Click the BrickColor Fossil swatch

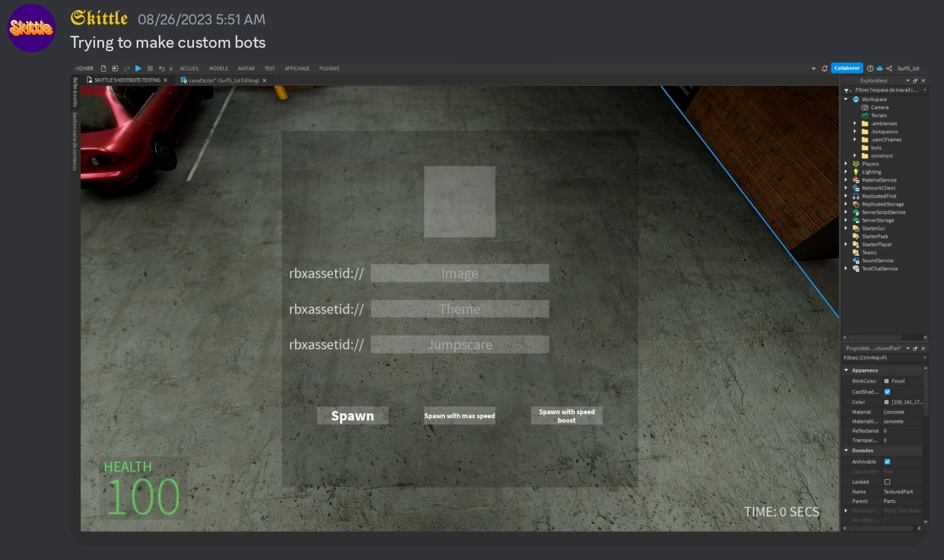pos(887,381)
